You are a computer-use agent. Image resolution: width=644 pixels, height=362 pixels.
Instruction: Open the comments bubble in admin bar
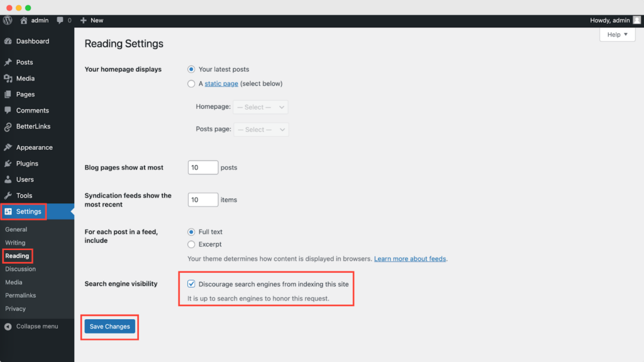point(60,20)
